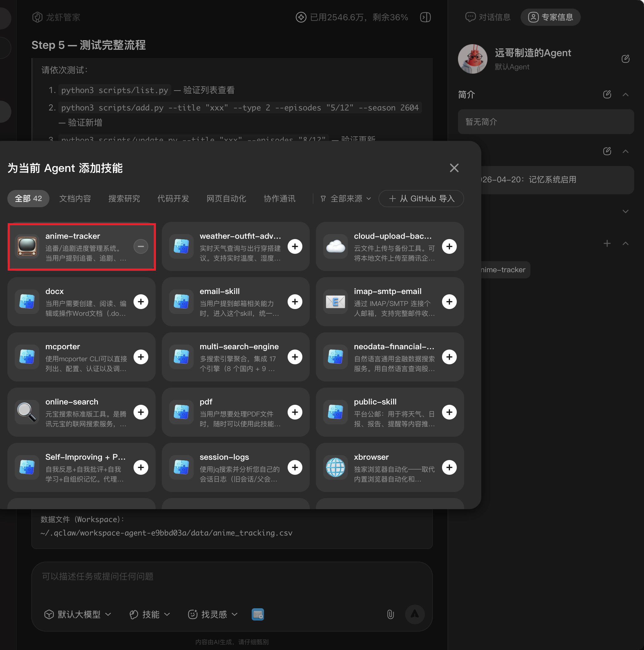The width and height of the screenshot is (644, 650).
Task: Click the online-search magnifier icon
Action: 27,412
